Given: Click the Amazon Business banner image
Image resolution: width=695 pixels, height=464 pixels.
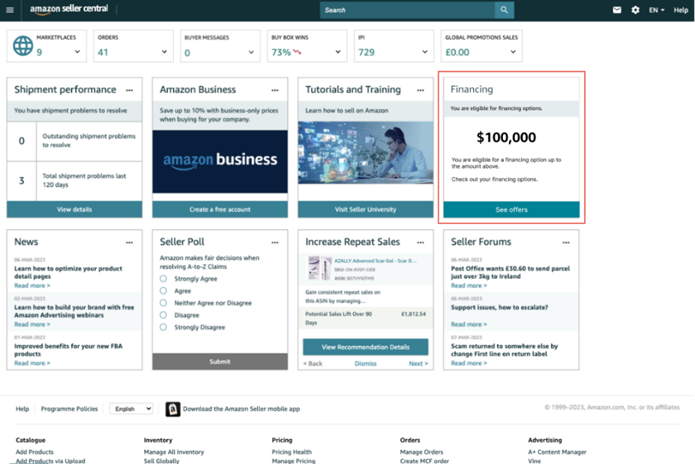Looking at the screenshot, I should tap(220, 161).
